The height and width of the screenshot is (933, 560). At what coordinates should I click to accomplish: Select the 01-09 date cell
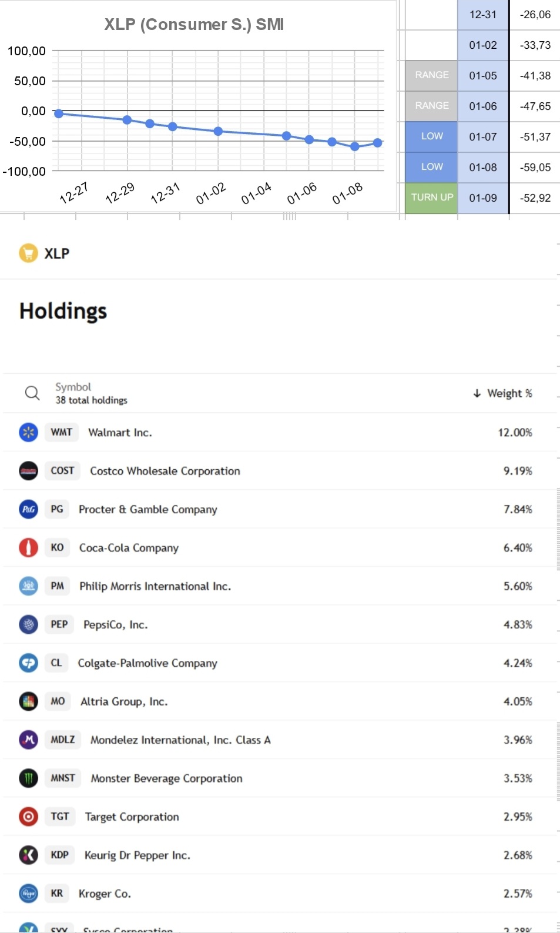coord(483,198)
